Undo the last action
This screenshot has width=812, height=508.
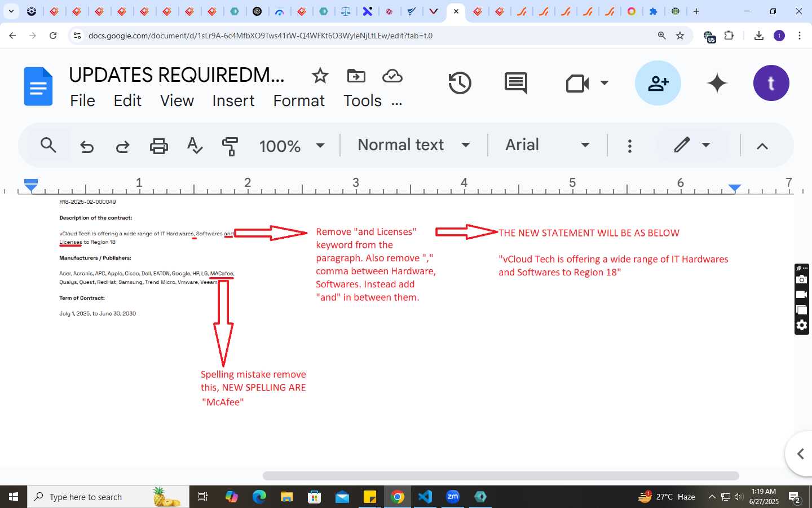click(87, 147)
